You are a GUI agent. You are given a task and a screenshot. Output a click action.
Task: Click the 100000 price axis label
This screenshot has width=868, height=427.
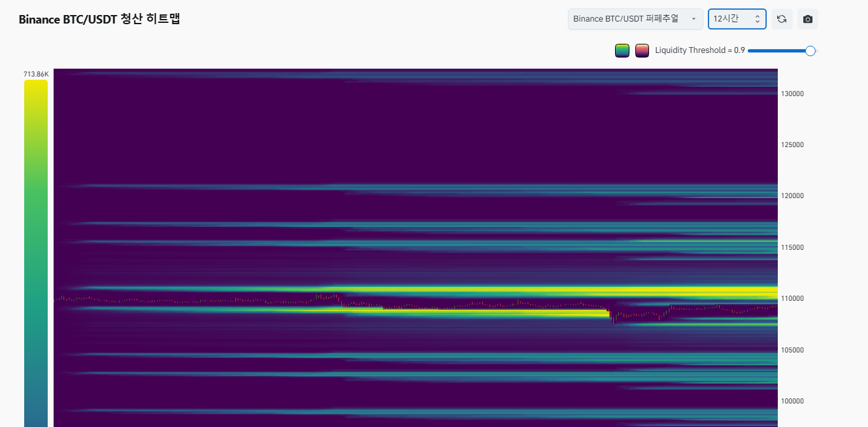[792, 401]
